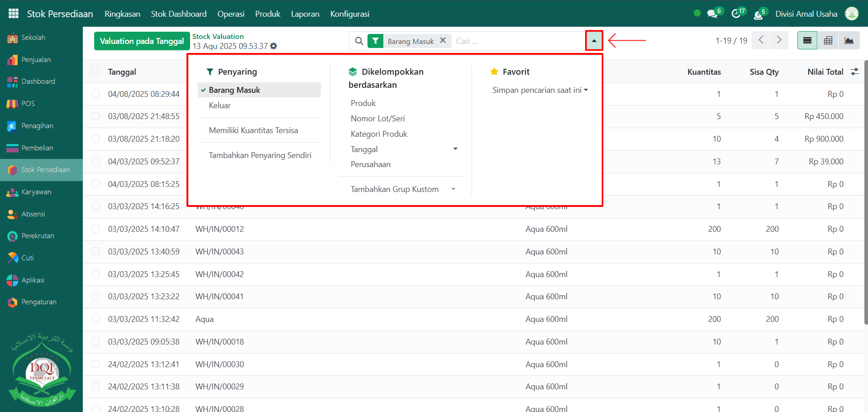Open the Laporan menu
Screen dimensions: 868x412
point(305,14)
